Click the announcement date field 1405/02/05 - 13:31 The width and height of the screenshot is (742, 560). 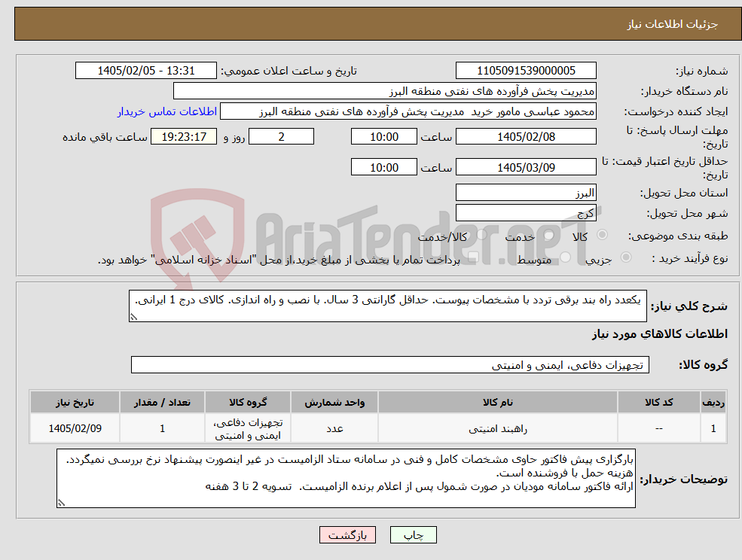pyautogui.click(x=145, y=71)
